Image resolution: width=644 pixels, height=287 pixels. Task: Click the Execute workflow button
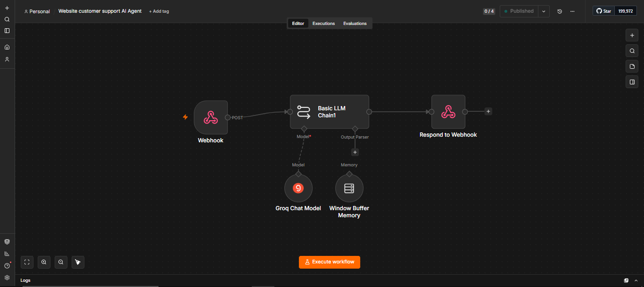tap(330, 262)
